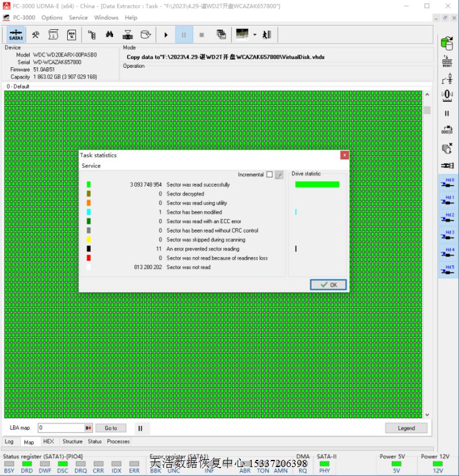459x476 pixels.
Task: Click the binoculars search icon
Action: pyautogui.click(x=109, y=35)
